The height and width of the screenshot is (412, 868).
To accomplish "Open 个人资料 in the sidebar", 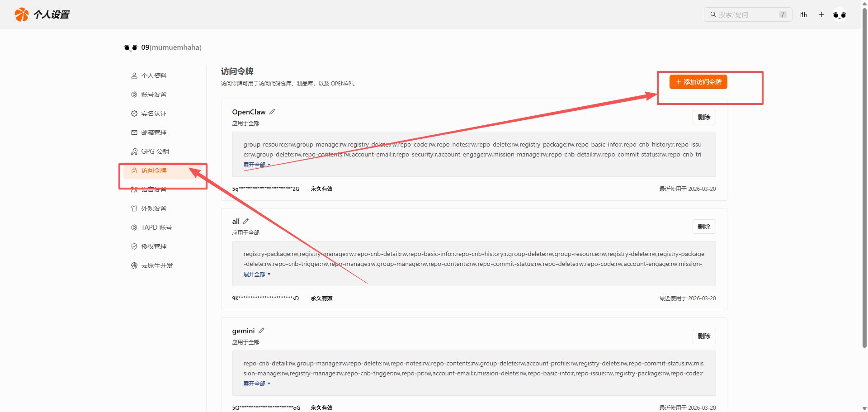I will pyautogui.click(x=154, y=76).
